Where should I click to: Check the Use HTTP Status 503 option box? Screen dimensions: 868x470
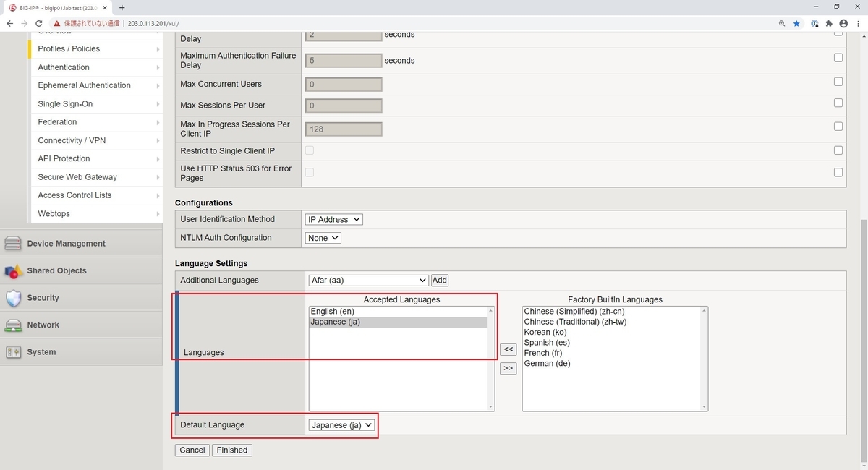click(x=310, y=173)
